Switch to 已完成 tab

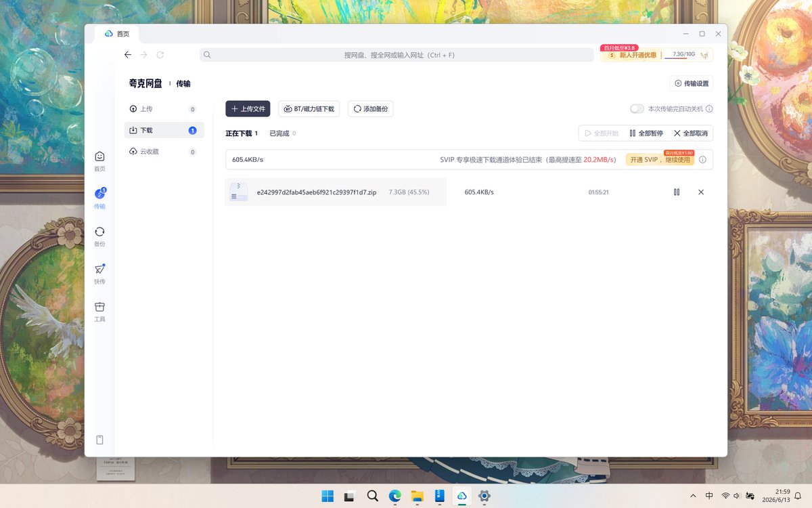(x=282, y=134)
